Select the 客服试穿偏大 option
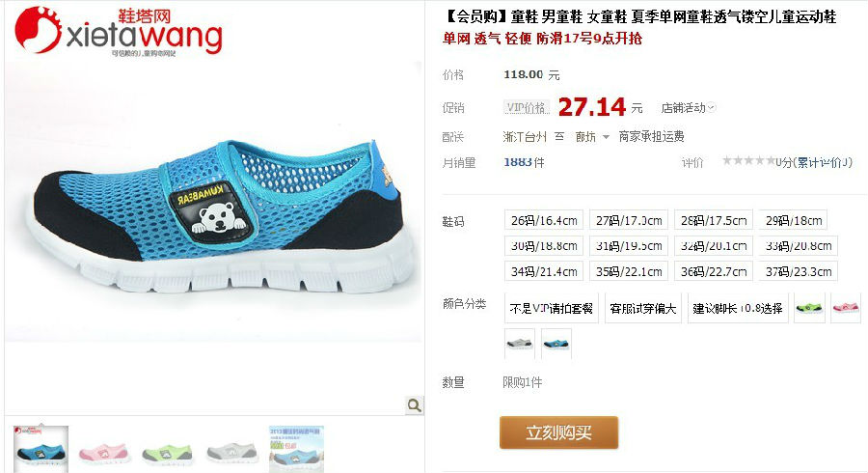Screen dimensions: 868x473 coord(642,309)
